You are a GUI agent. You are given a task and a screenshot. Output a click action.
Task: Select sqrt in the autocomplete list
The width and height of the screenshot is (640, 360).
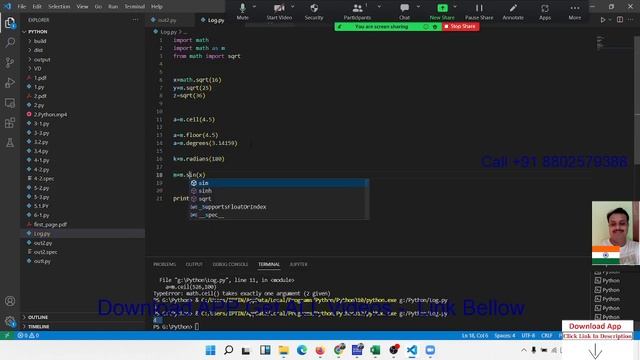tap(279, 199)
